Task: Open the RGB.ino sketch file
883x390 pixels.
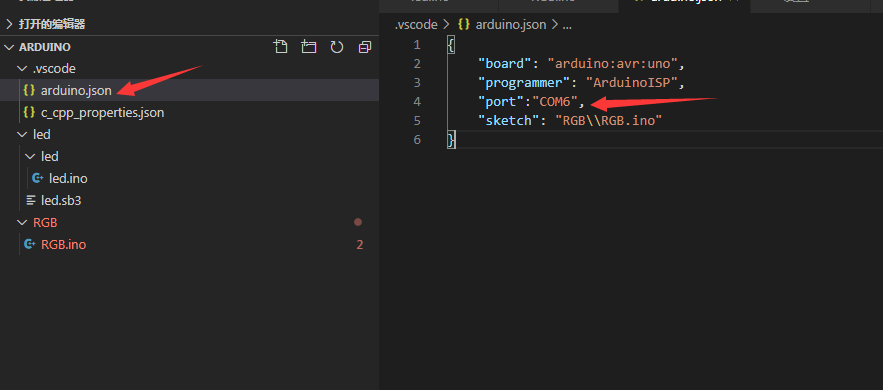Action: click(x=64, y=245)
